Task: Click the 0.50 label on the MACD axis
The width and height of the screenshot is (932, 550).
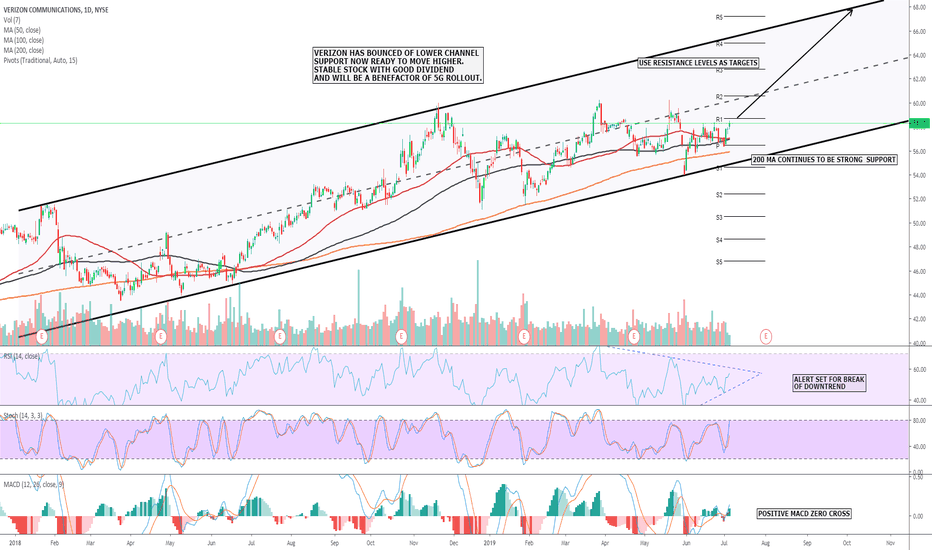Action: pos(918,477)
